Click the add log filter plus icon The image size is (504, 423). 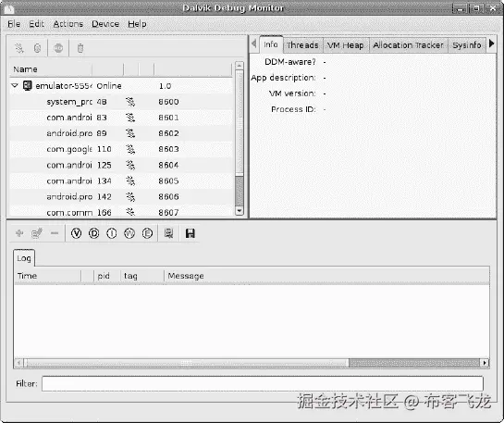click(19, 233)
